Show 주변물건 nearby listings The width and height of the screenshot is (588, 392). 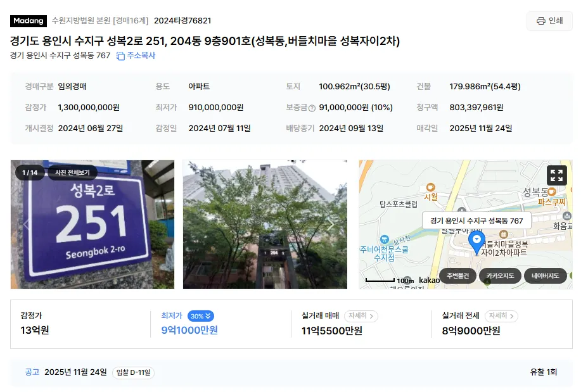point(457,276)
